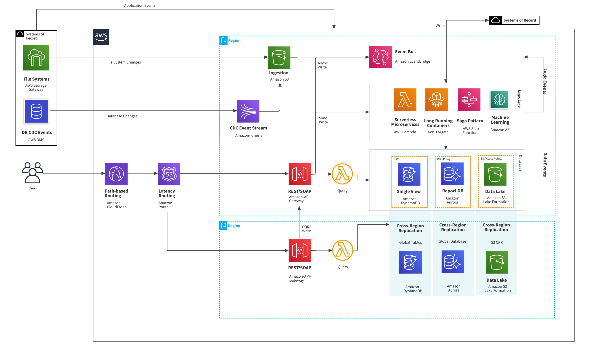Click the Amazon A2I Machine Learning icon

499,99
